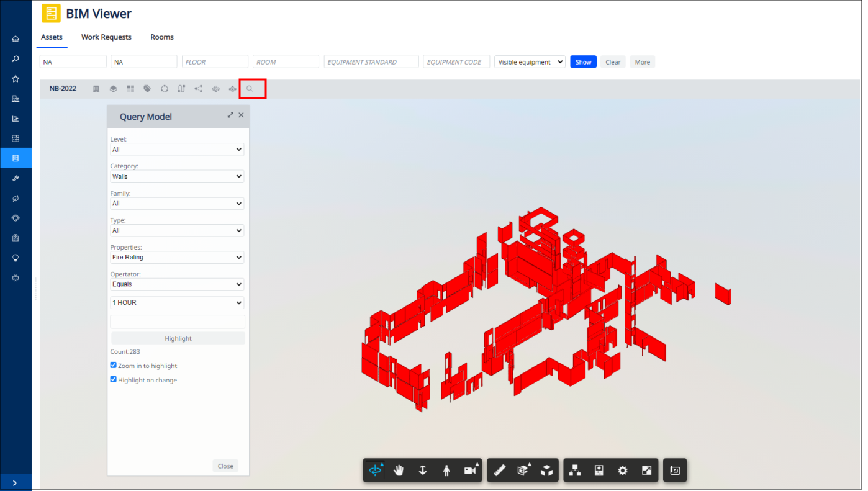Trigger the Explode Model cube icon
The width and height of the screenshot is (868, 491).
click(546, 471)
